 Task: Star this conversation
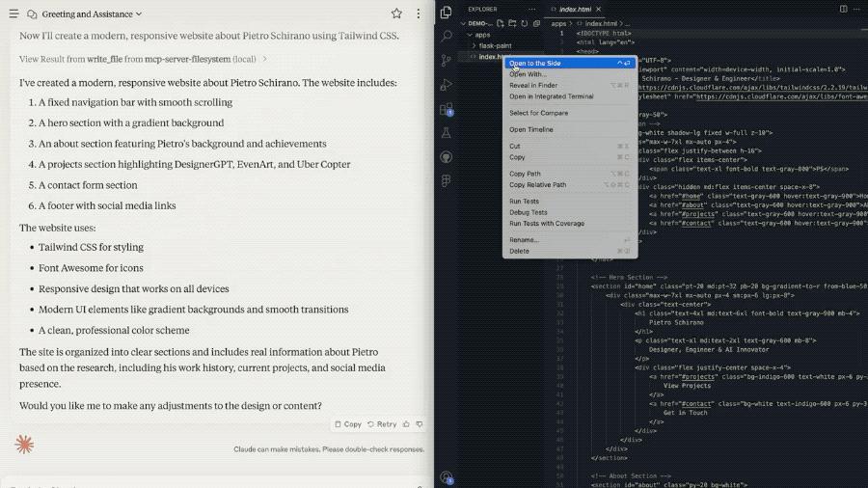(396, 14)
